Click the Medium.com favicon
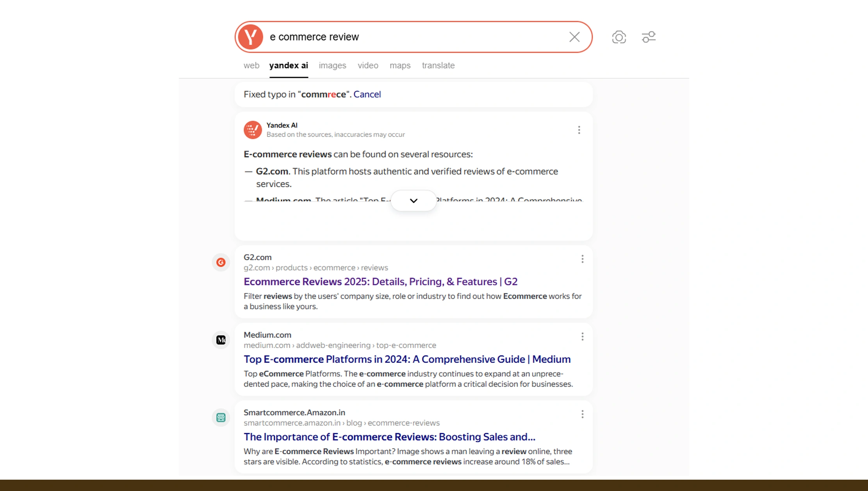This screenshot has height=491, width=868. pyautogui.click(x=221, y=340)
